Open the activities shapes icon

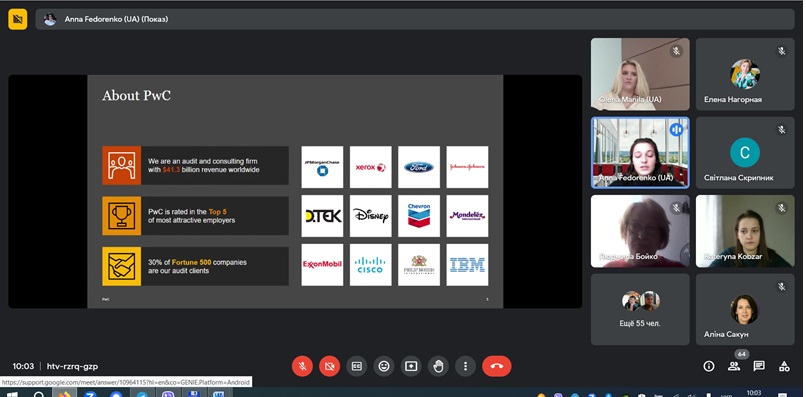pos(784,366)
